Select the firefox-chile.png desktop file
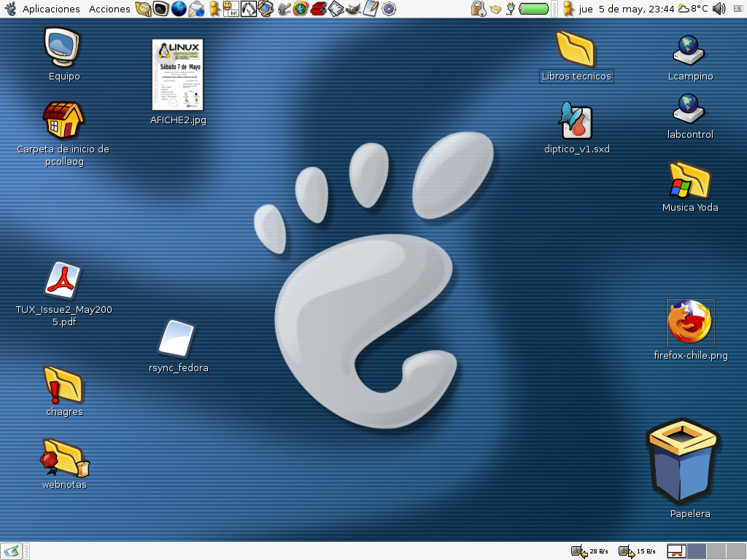 click(690, 322)
